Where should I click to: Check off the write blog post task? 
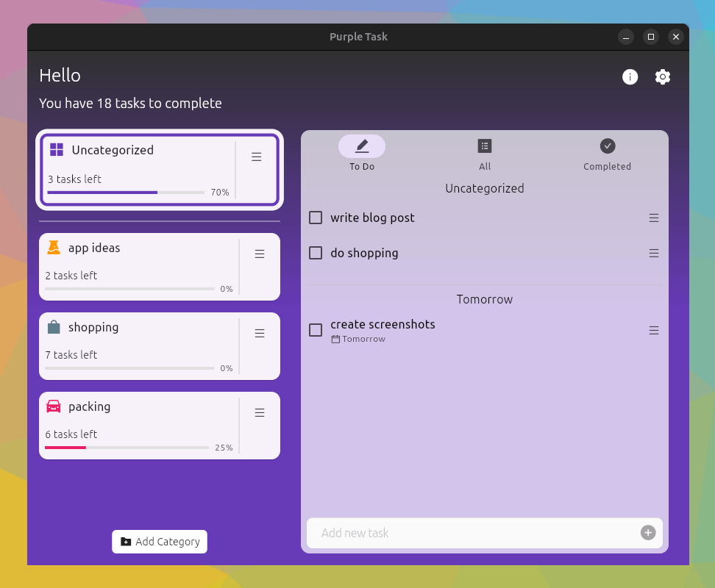point(316,218)
